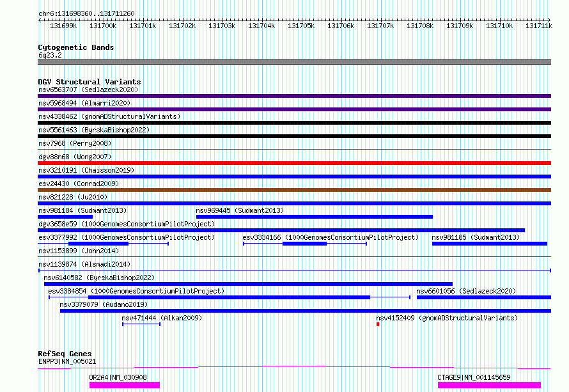This screenshot has width=569, height=392.
Task: Select the magenta OR2A4 gene bar
Action: click(125, 385)
